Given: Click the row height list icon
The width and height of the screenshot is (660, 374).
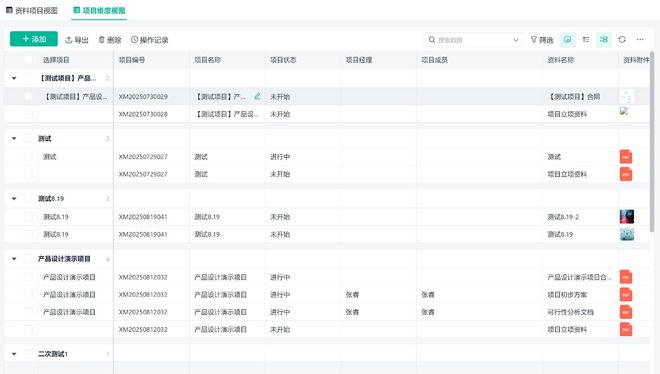Looking at the screenshot, I should coord(585,40).
